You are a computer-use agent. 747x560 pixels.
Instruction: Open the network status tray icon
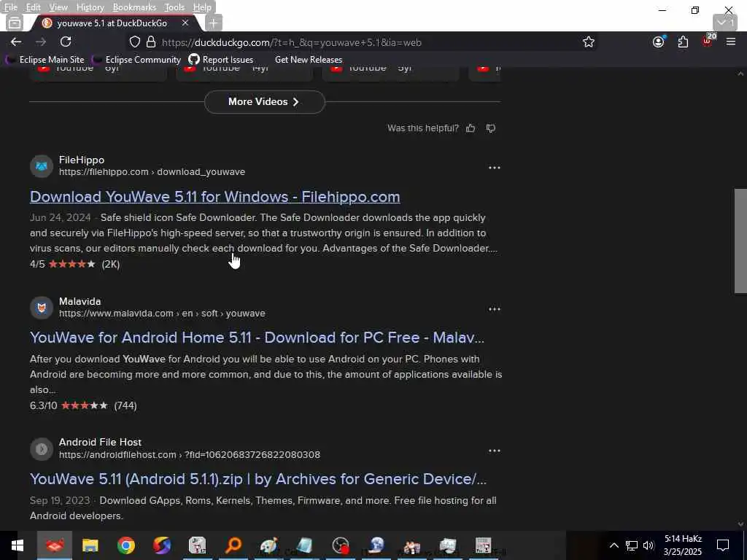[632, 545]
